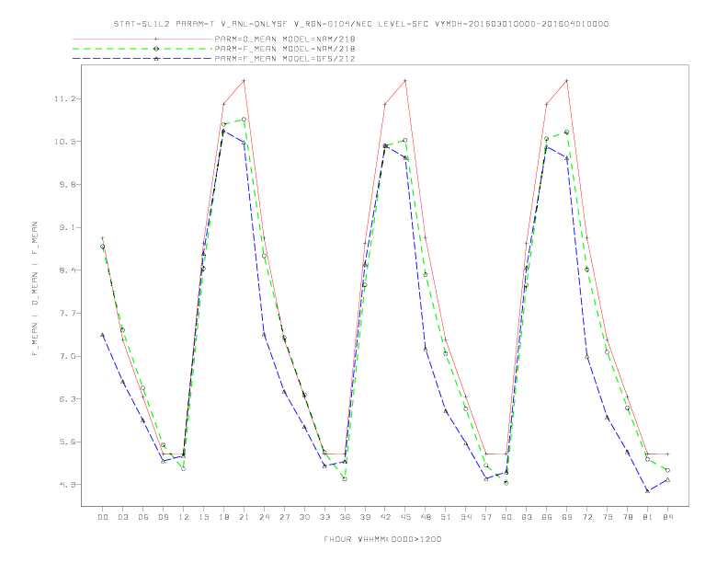Click the red solid line sample in legend
728x563 pixels.
pyautogui.click(x=142, y=39)
